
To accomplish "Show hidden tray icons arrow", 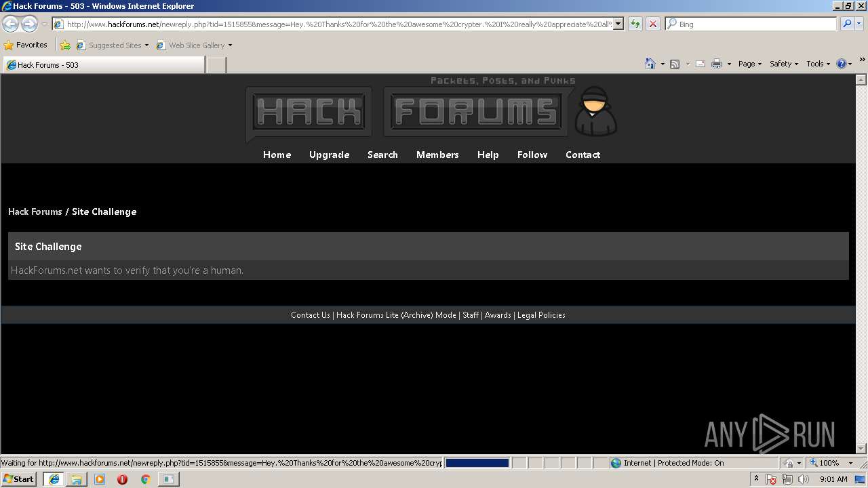I will (756, 479).
